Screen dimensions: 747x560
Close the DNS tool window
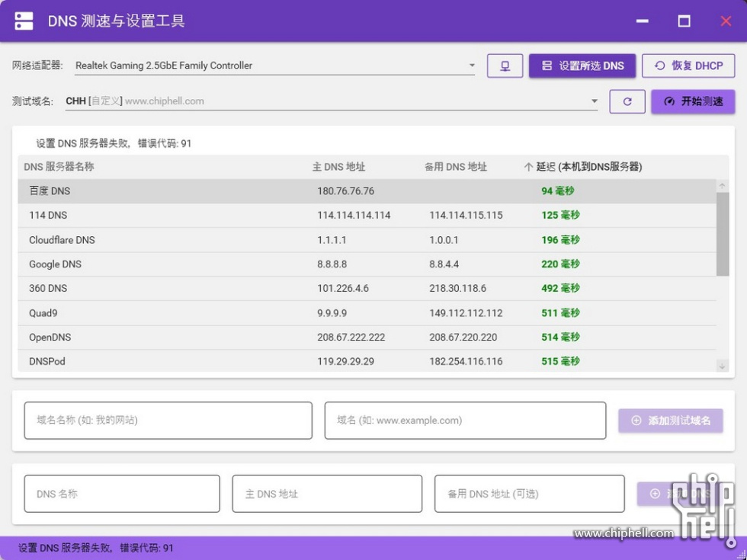click(726, 21)
